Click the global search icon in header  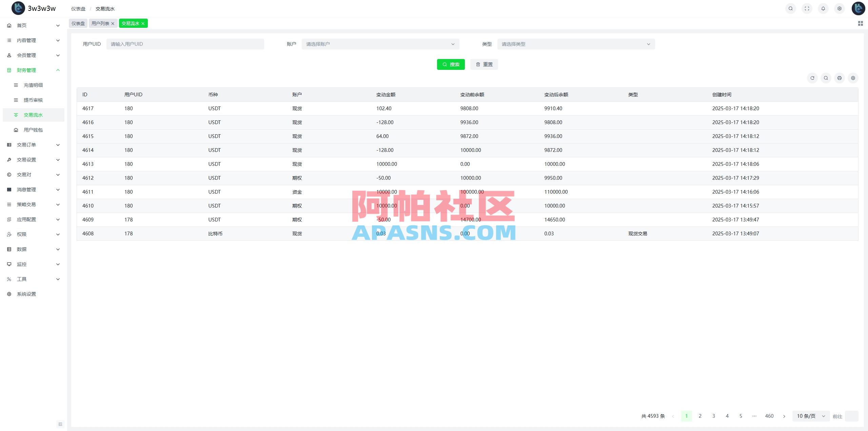[790, 8]
